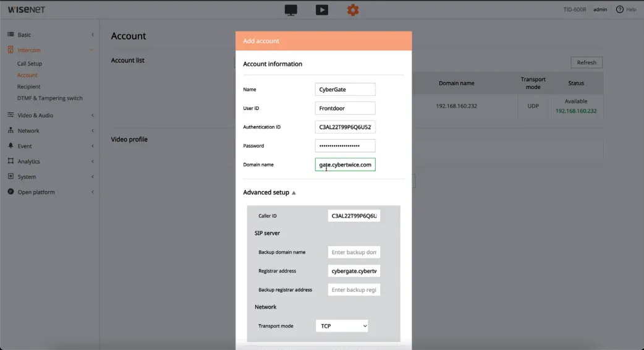Click the Help link text
The width and height of the screenshot is (644, 350).
pos(631,9)
